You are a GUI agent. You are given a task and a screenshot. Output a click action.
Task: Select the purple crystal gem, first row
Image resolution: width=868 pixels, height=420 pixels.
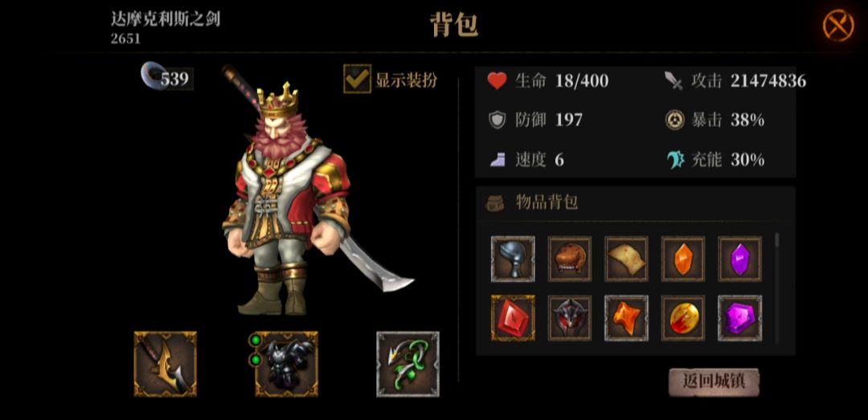pos(739,259)
